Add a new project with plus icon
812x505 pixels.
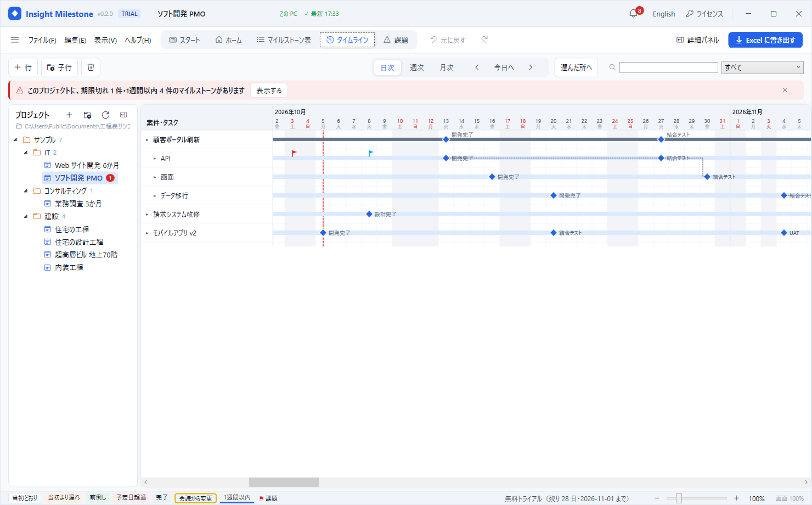point(69,115)
